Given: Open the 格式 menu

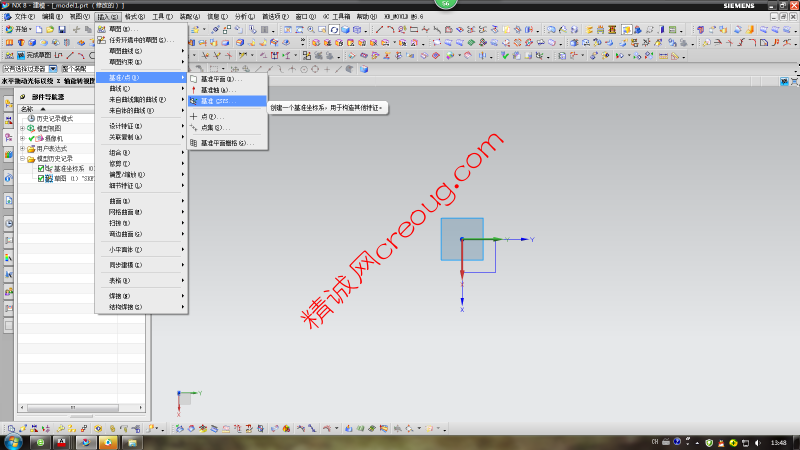Looking at the screenshot, I should (135, 17).
